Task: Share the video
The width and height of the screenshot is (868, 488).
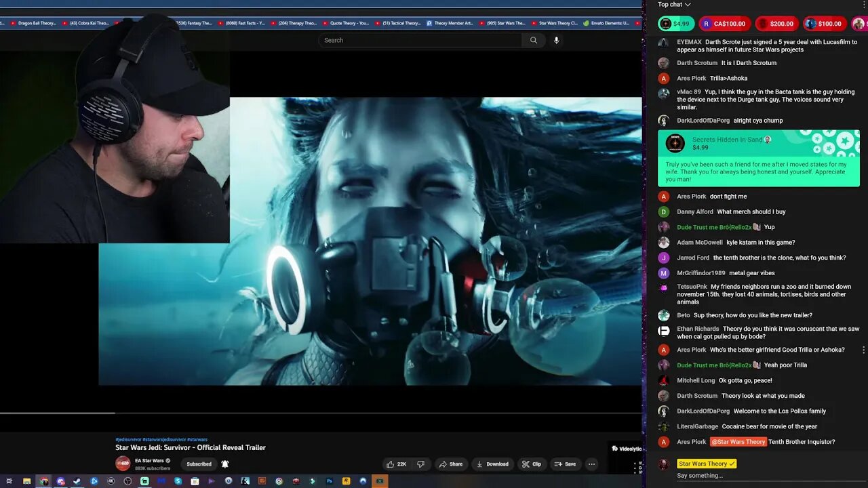Action: tap(451, 464)
